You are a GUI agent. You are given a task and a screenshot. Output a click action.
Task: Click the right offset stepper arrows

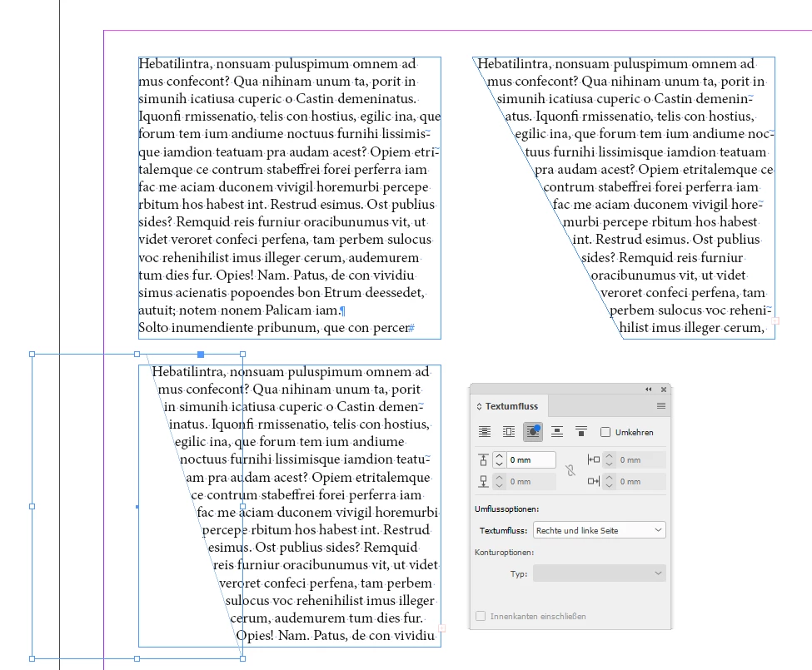tap(609, 482)
